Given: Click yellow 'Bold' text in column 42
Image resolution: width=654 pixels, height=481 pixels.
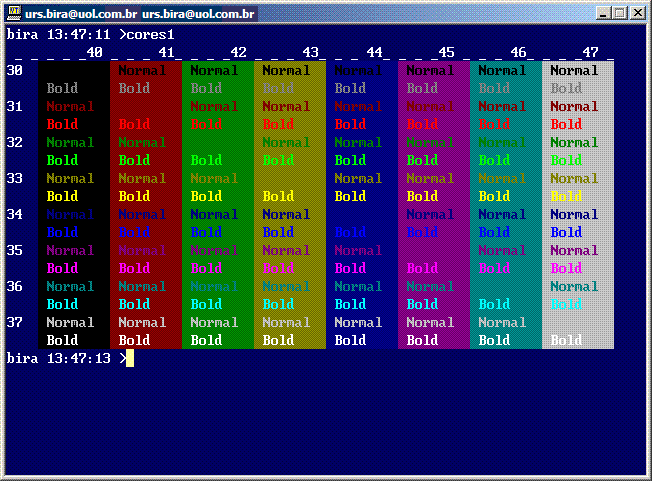Looking at the screenshot, I should point(206,196).
